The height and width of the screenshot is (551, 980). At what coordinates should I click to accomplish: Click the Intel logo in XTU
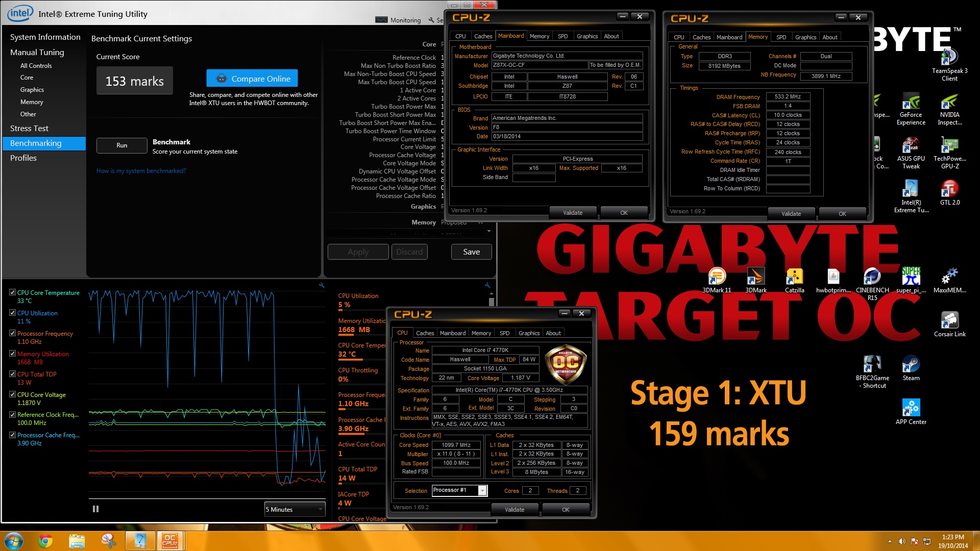pos(20,13)
